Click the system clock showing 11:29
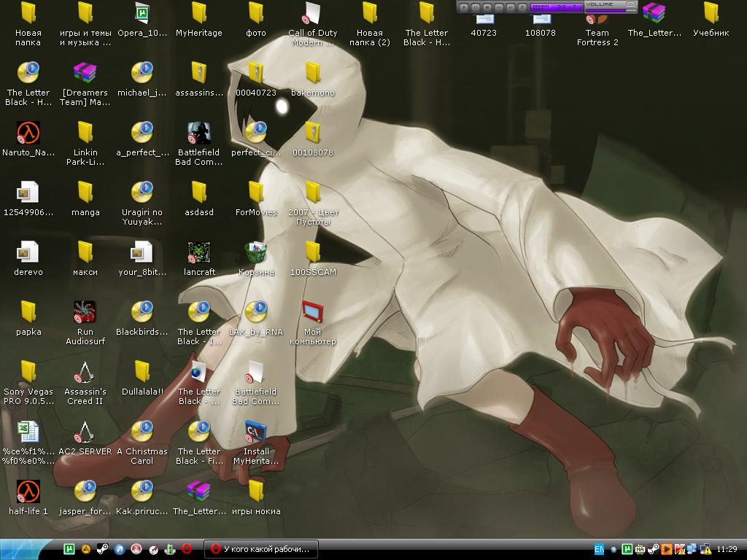The image size is (747, 560). point(727,549)
